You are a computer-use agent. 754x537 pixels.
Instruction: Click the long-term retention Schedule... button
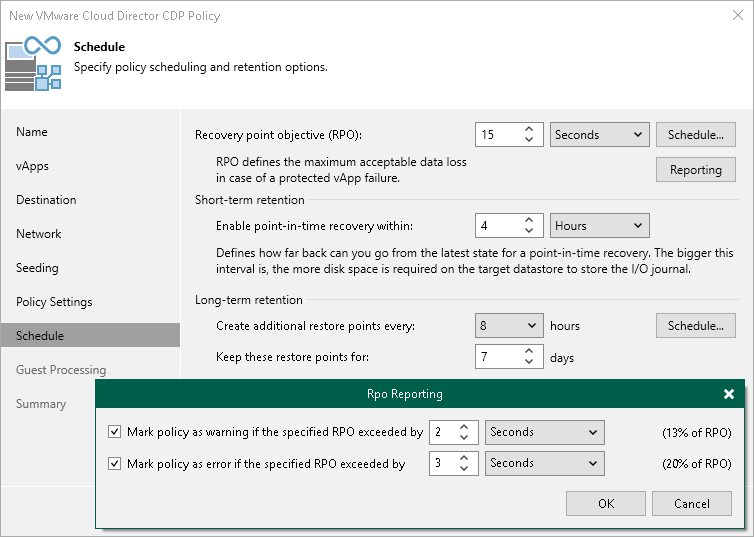point(695,325)
